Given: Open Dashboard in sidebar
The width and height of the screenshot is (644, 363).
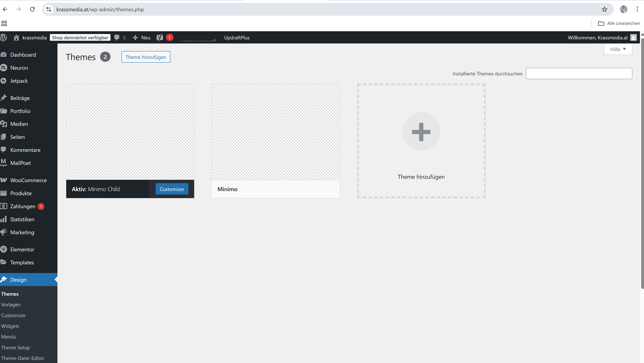Looking at the screenshot, I should (23, 55).
